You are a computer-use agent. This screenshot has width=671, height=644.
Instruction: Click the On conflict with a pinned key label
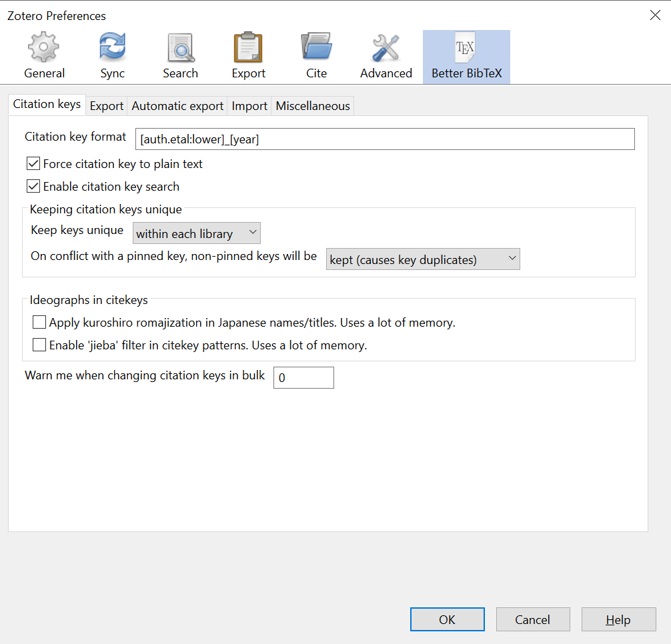(x=173, y=256)
